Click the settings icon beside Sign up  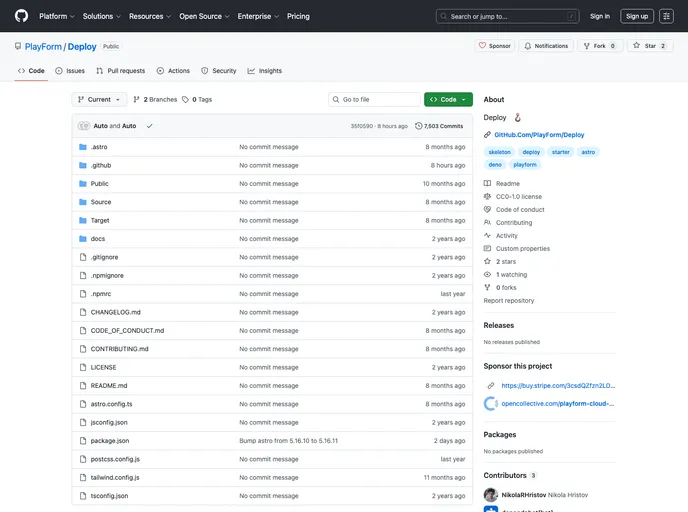(x=666, y=16)
